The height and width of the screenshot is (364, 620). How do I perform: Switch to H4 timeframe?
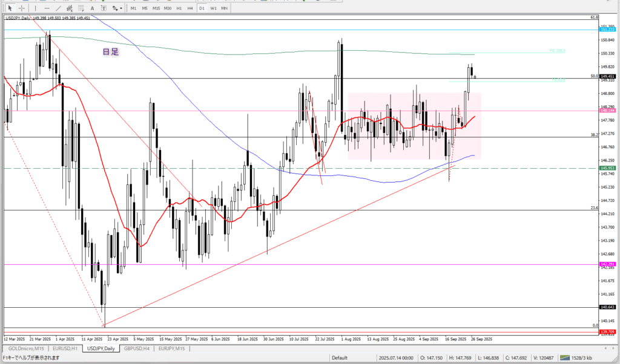click(x=190, y=8)
